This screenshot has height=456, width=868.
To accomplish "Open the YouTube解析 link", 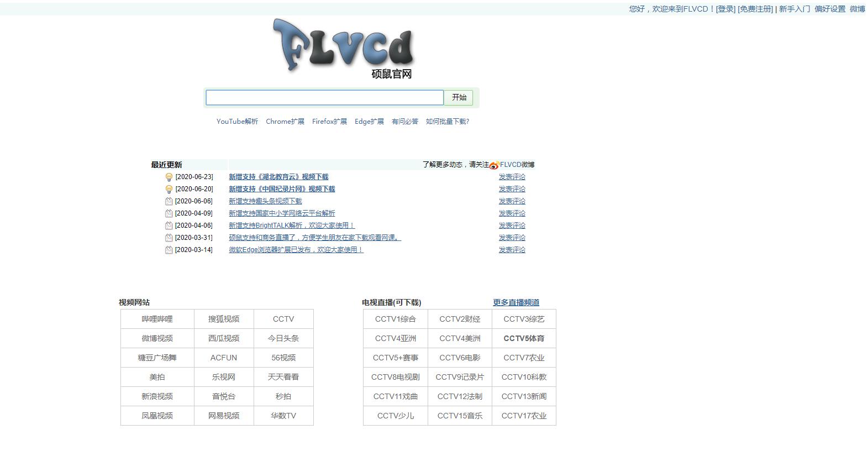I will pos(237,122).
